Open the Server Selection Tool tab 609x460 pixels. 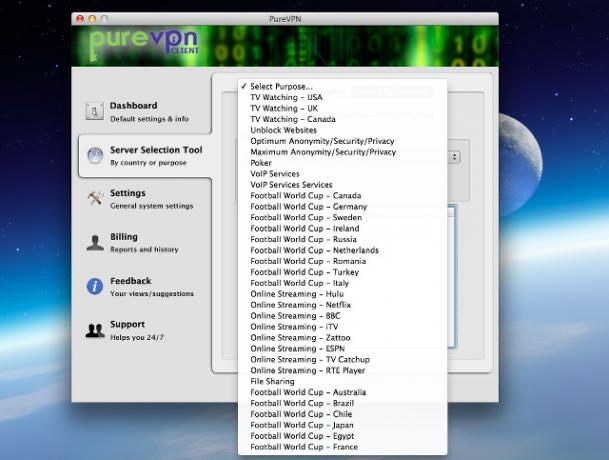[145, 156]
